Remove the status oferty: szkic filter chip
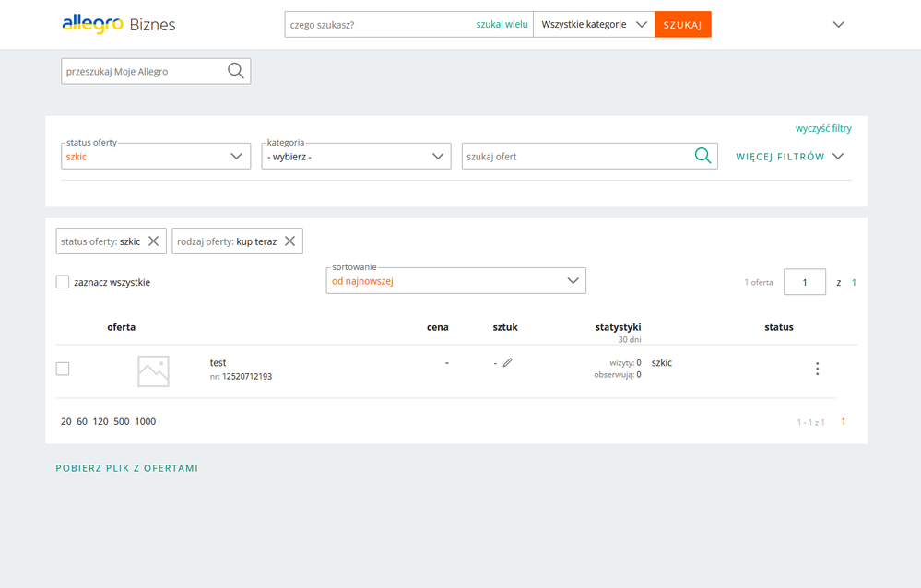The height and width of the screenshot is (588, 921). click(x=154, y=241)
